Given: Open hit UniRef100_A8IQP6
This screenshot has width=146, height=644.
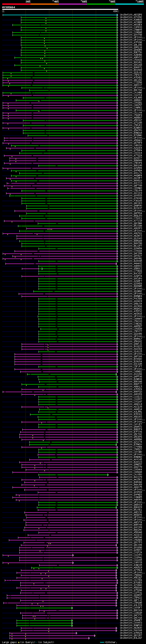Looking at the screenshot, I should coord(131,15).
